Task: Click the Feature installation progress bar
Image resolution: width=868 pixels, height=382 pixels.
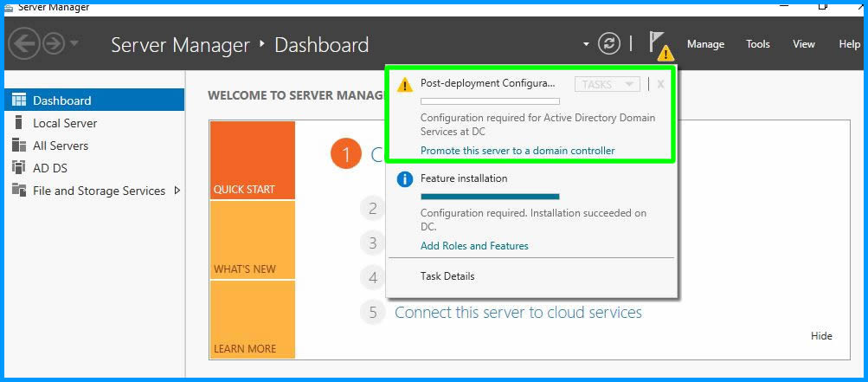Action: [x=490, y=197]
